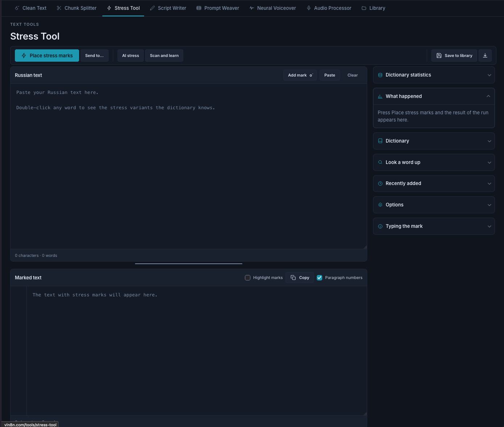Click the copy icon in Marked text header
Screen dimensions: 504x427
click(293, 278)
